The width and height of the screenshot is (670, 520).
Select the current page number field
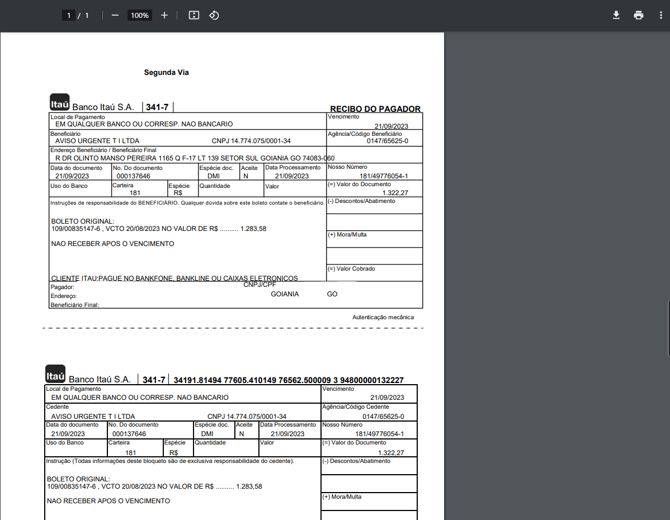(69, 15)
